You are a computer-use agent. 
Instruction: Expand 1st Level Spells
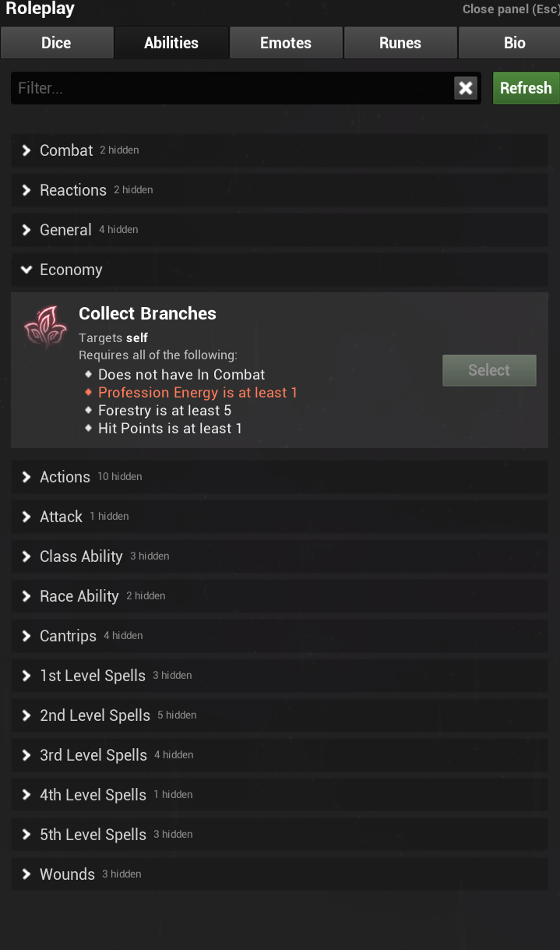pos(92,676)
